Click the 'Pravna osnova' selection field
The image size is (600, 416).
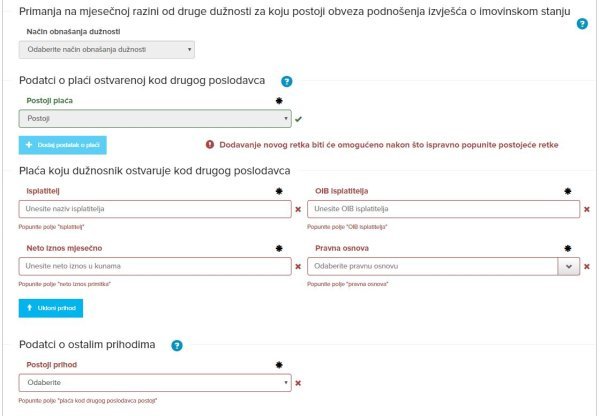tap(430, 267)
